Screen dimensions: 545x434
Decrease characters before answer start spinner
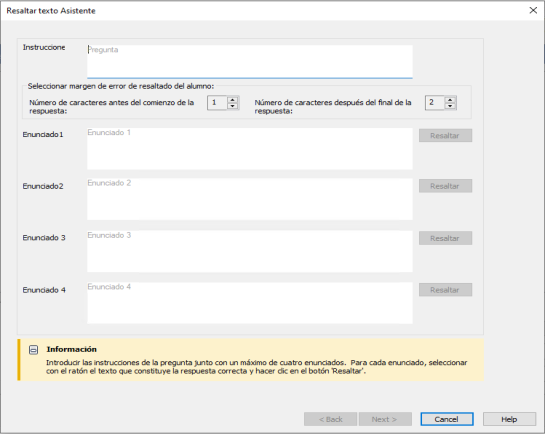(233, 106)
